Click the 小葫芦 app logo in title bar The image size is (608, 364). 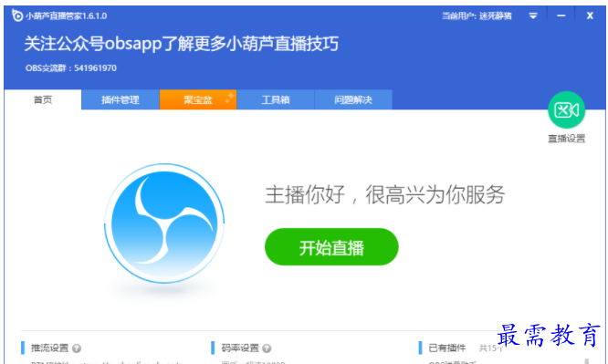(17, 16)
